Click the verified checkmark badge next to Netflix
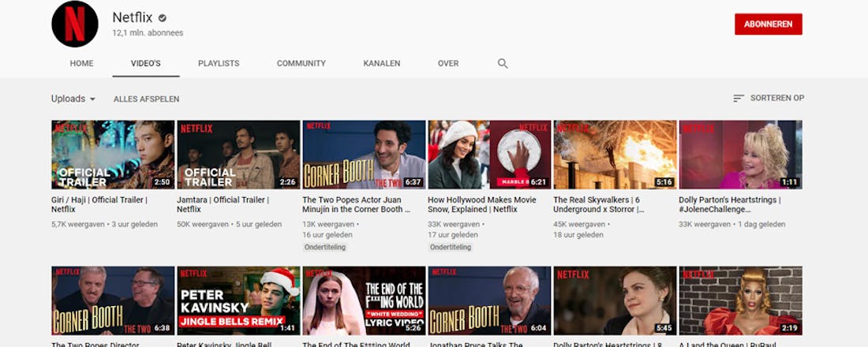Screen dimensions: 868x347 click(163, 17)
